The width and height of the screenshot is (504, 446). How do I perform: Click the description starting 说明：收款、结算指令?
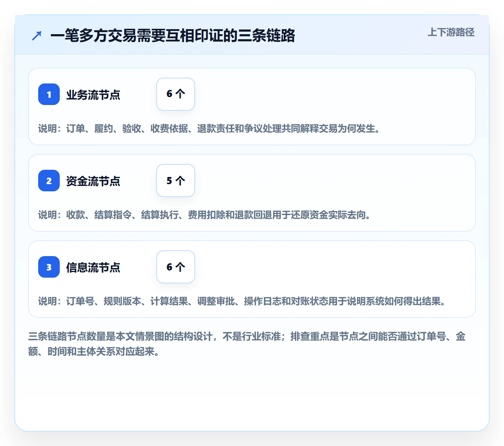[x=205, y=215]
